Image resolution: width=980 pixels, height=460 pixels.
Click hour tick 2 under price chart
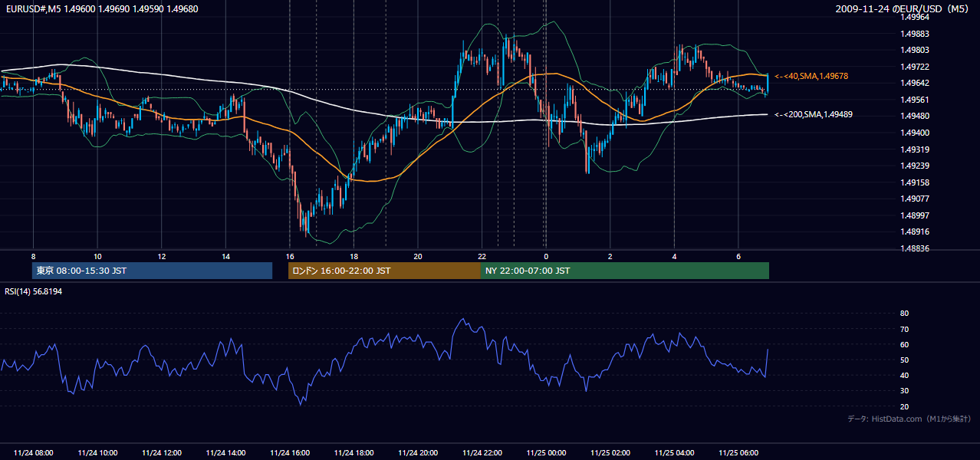click(x=610, y=256)
